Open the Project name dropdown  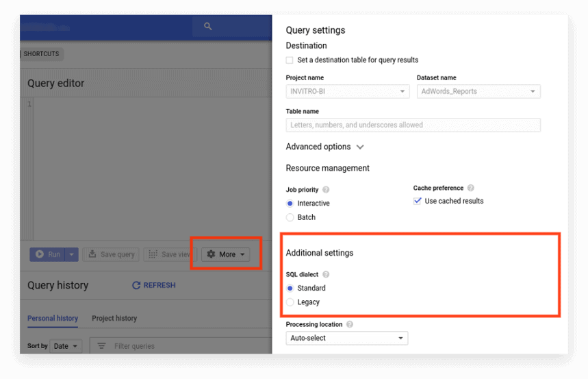click(347, 91)
